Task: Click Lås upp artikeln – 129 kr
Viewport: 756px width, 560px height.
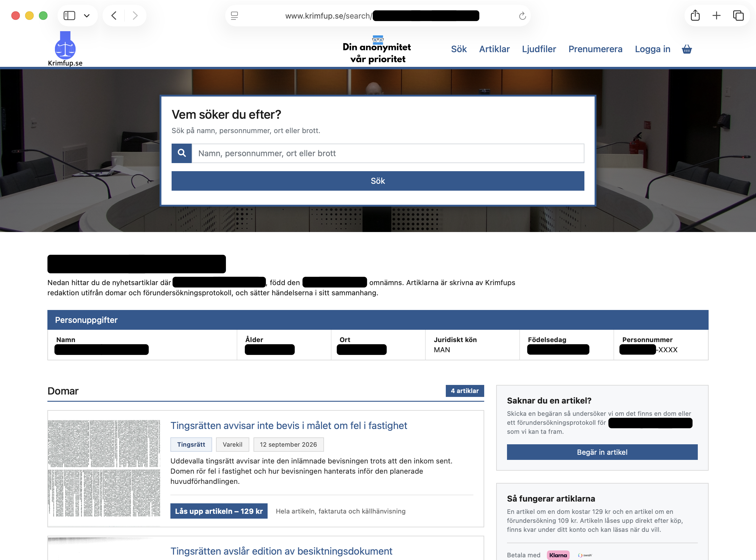Action: pyautogui.click(x=219, y=511)
